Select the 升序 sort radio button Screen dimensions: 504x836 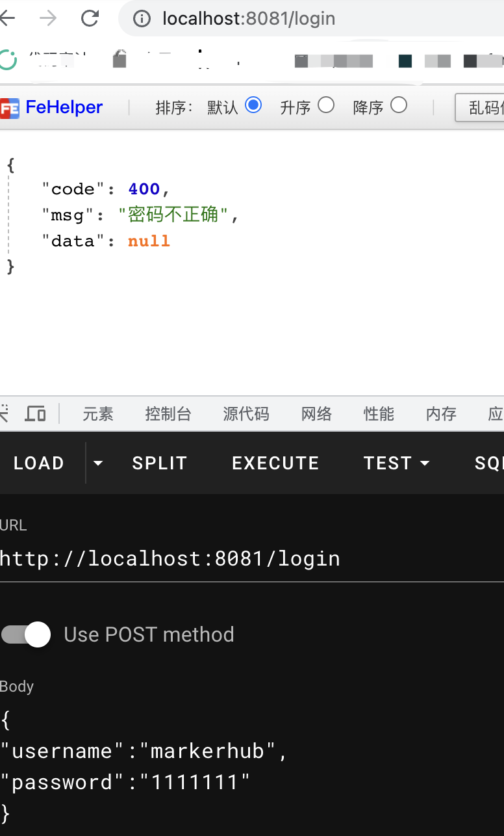(x=327, y=105)
